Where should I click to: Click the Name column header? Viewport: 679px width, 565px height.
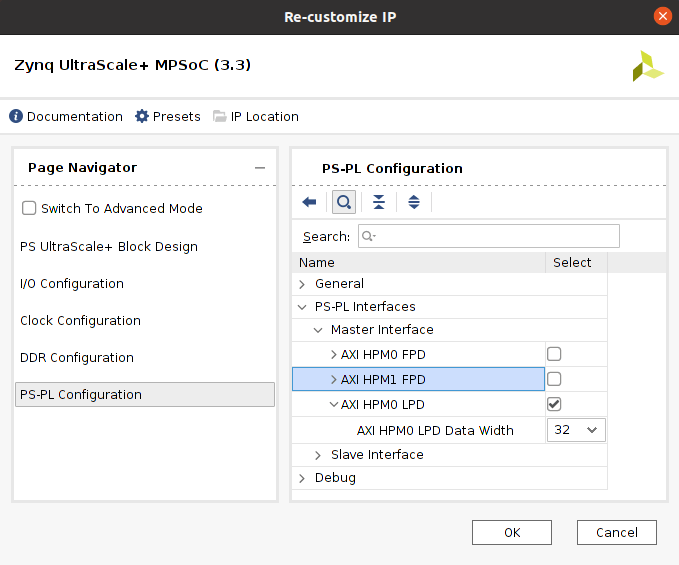click(418, 262)
